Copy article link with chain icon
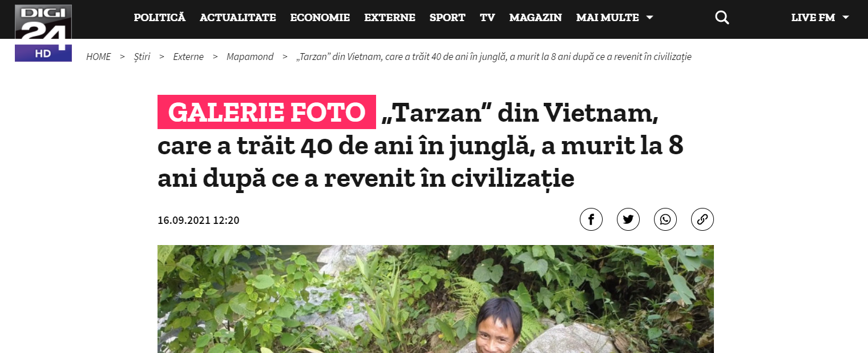This screenshot has height=353, width=868. pyautogui.click(x=703, y=219)
